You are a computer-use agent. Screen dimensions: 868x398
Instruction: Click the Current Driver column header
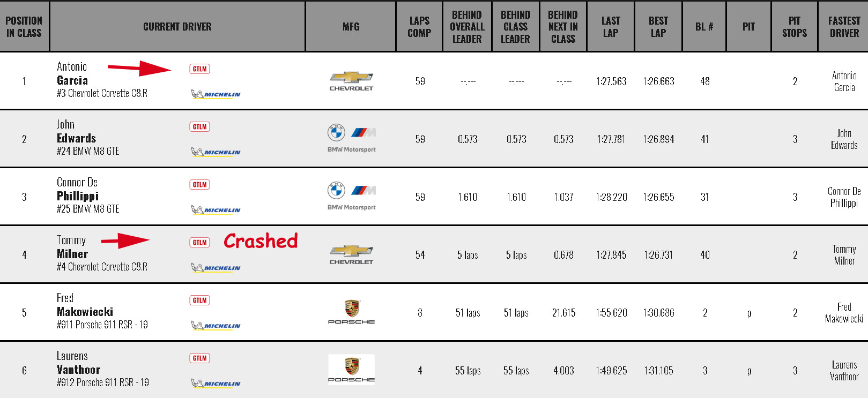177,26
